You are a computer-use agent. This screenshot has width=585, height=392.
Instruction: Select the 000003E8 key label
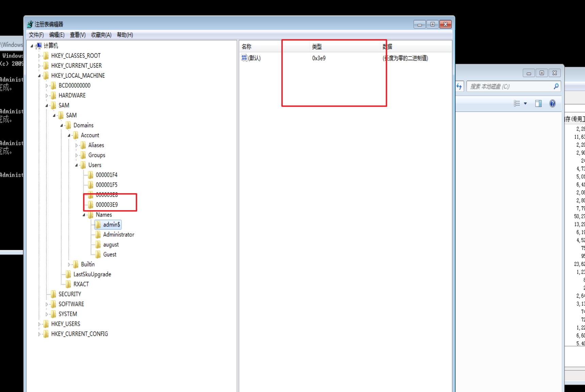tap(107, 195)
